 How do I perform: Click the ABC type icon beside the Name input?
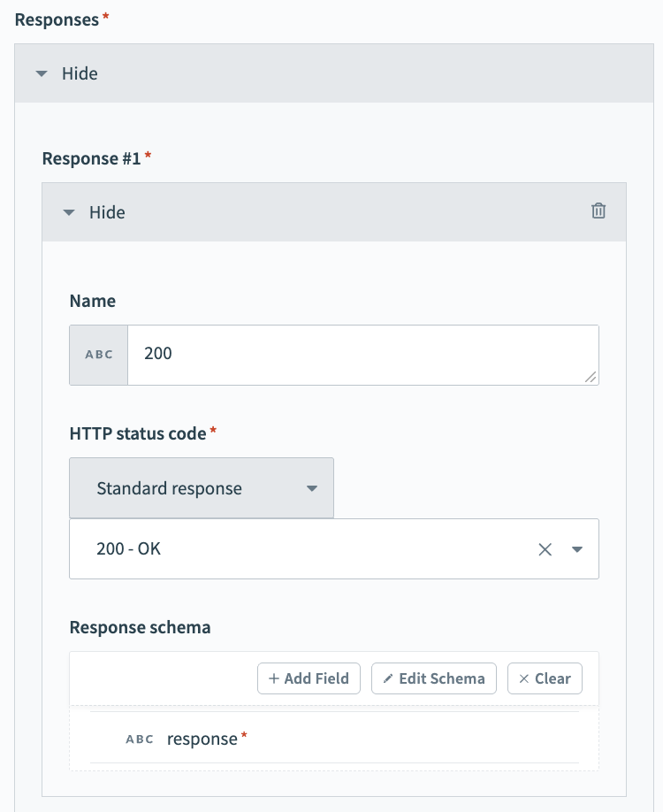click(98, 354)
